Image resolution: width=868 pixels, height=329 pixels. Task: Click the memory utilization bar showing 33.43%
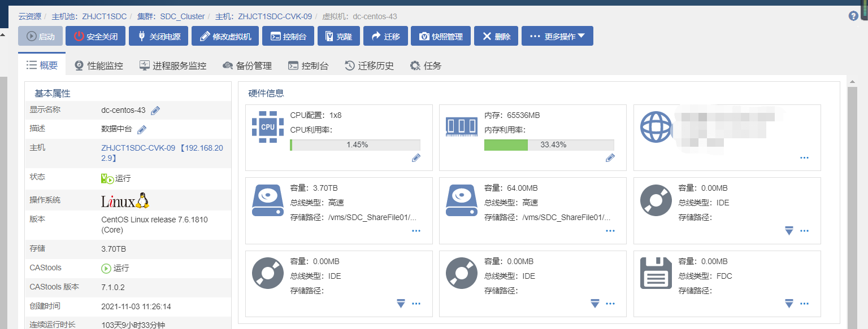549,145
